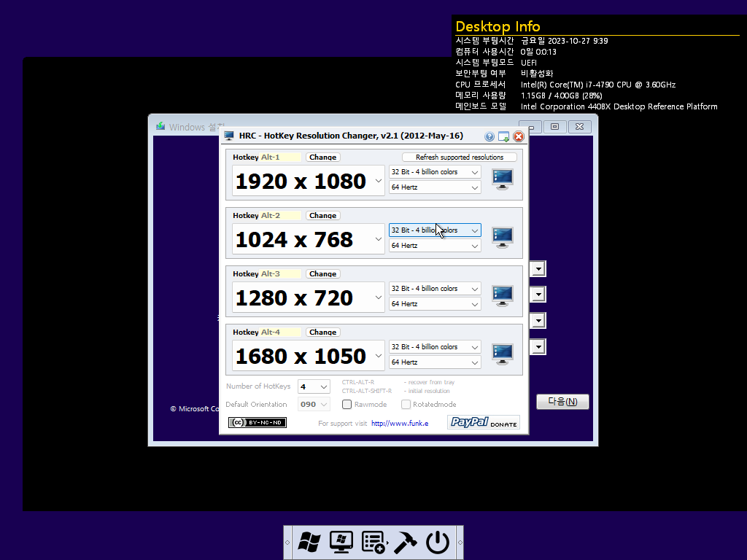
Task: Click the power icon in dock
Action: coord(438,542)
